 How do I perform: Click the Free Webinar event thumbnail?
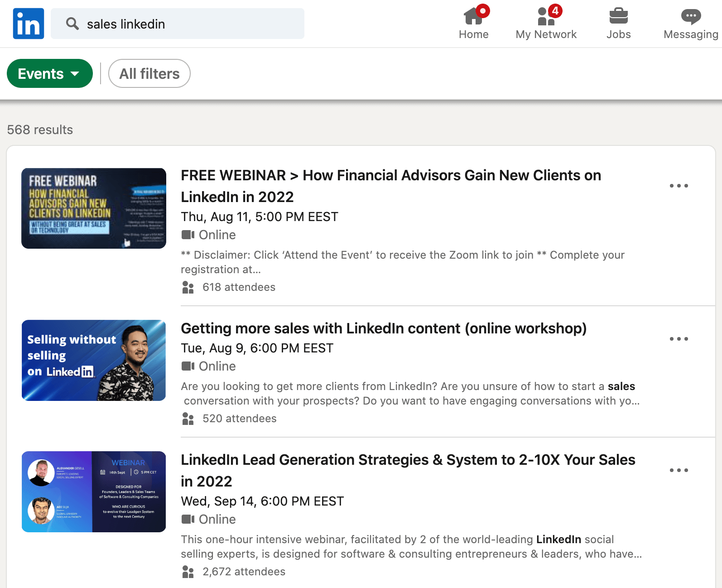[x=94, y=208]
